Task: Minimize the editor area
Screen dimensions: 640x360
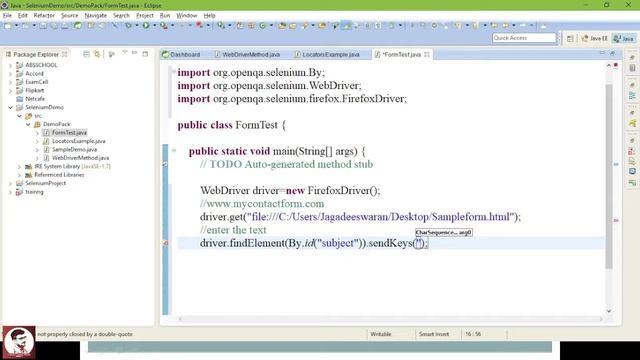Action: (x=602, y=53)
